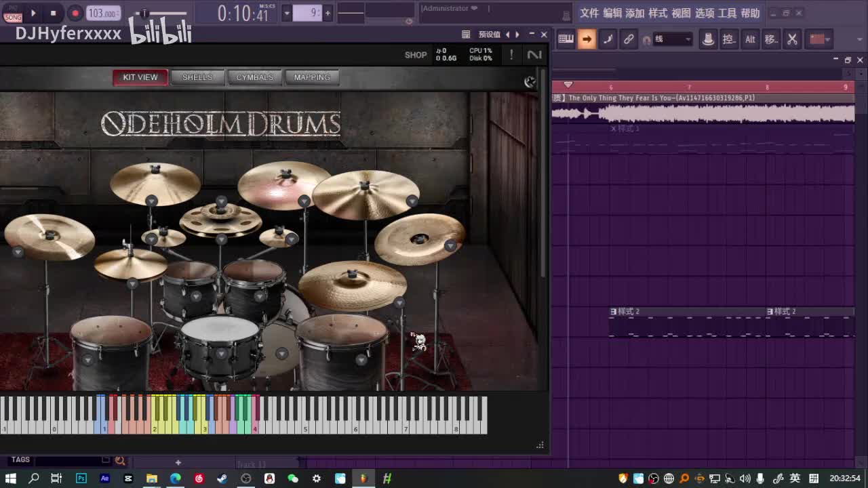
Task: Expand the dropdown on the right china cymbal
Action: 450,245
